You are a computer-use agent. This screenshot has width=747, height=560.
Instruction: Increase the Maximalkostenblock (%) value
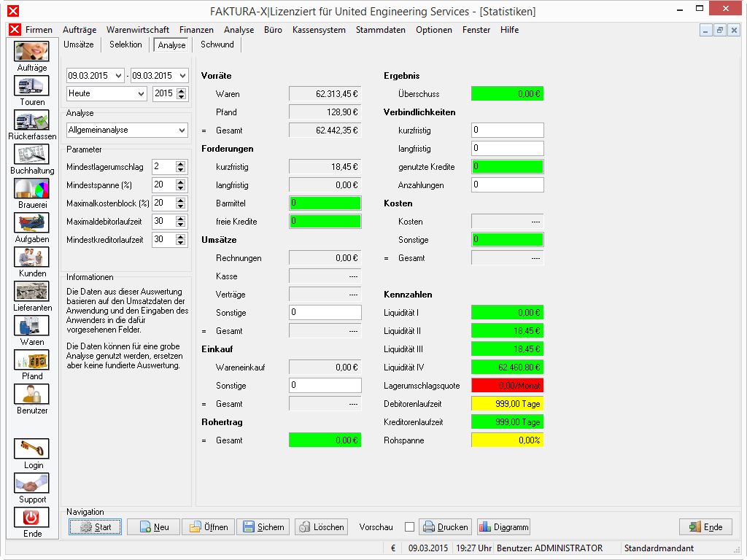pos(180,200)
